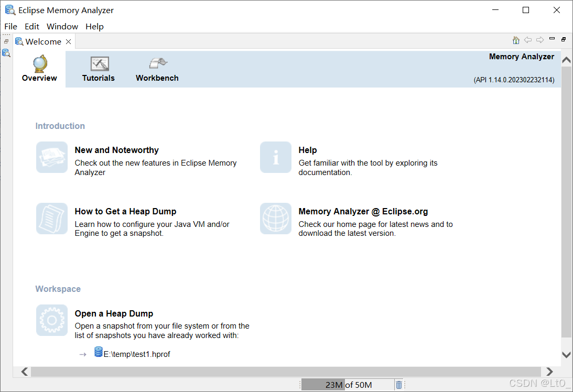Click the Help info icon
This screenshot has width=573, height=392.
(276, 157)
